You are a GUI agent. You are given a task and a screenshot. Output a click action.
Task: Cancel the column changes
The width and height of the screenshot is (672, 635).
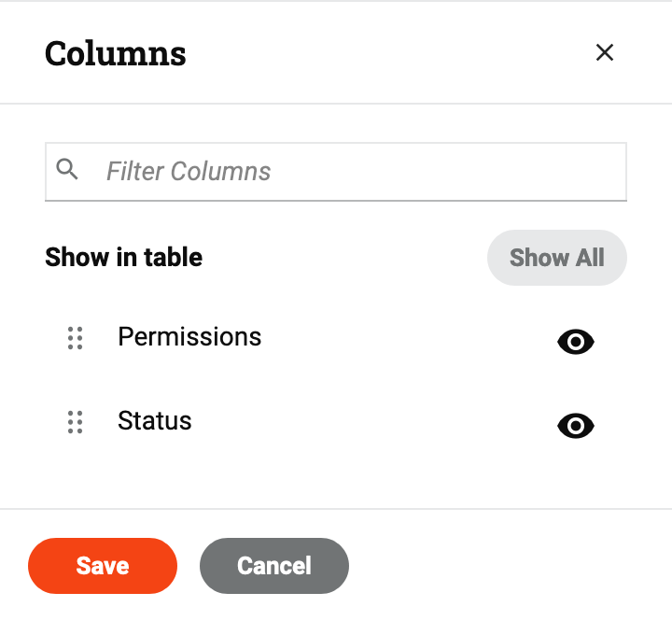[274, 566]
